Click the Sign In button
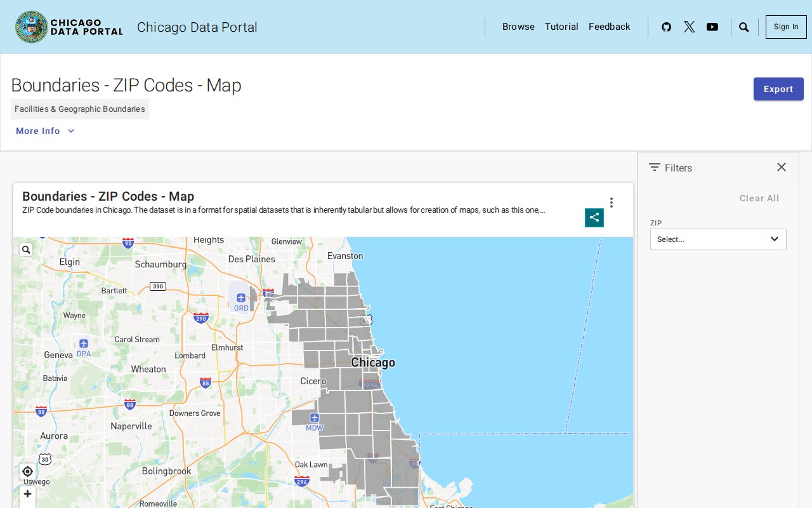This screenshot has width=812, height=508. pos(786,27)
